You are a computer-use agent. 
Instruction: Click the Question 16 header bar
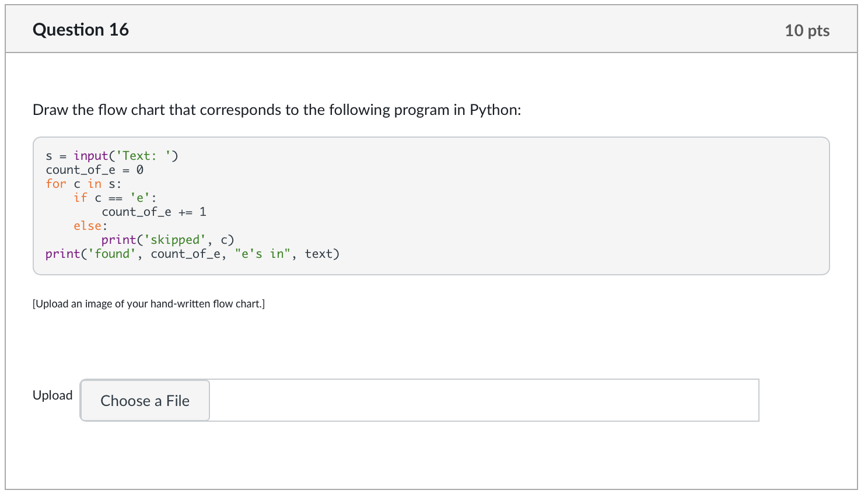point(434,28)
